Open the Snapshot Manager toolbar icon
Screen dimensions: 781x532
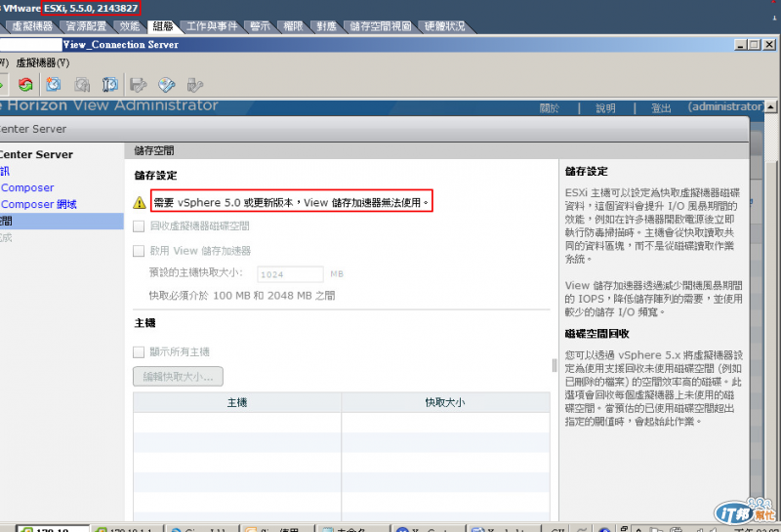[109, 85]
